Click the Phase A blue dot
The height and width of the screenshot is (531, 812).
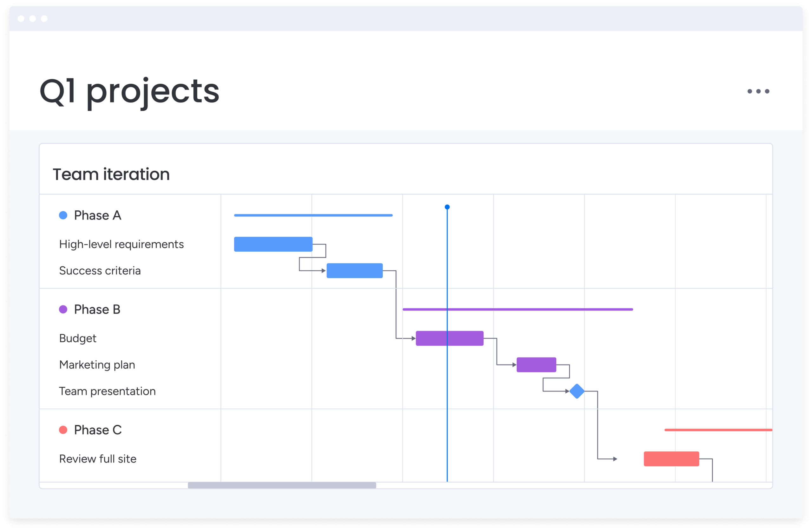pos(63,215)
